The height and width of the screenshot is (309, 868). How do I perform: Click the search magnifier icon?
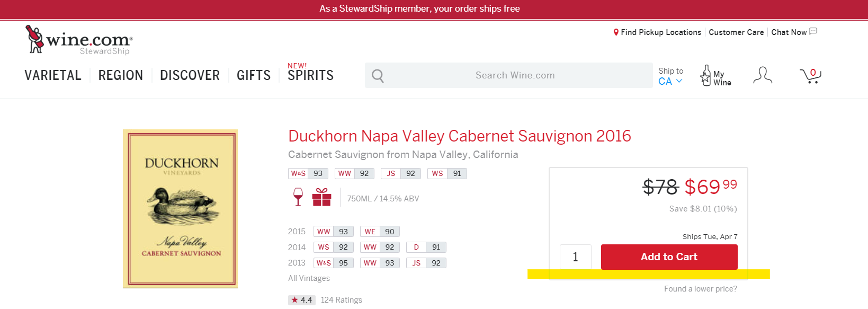[378, 76]
